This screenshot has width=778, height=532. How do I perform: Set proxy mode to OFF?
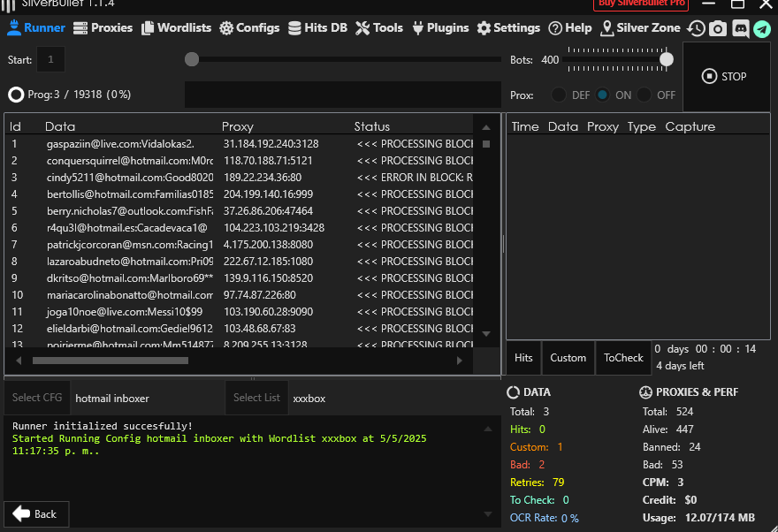[x=645, y=95]
